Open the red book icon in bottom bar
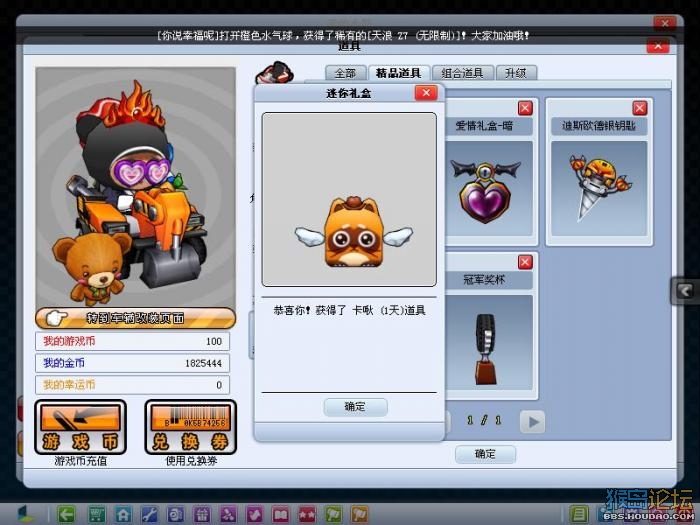700x525 pixels. 280,514
